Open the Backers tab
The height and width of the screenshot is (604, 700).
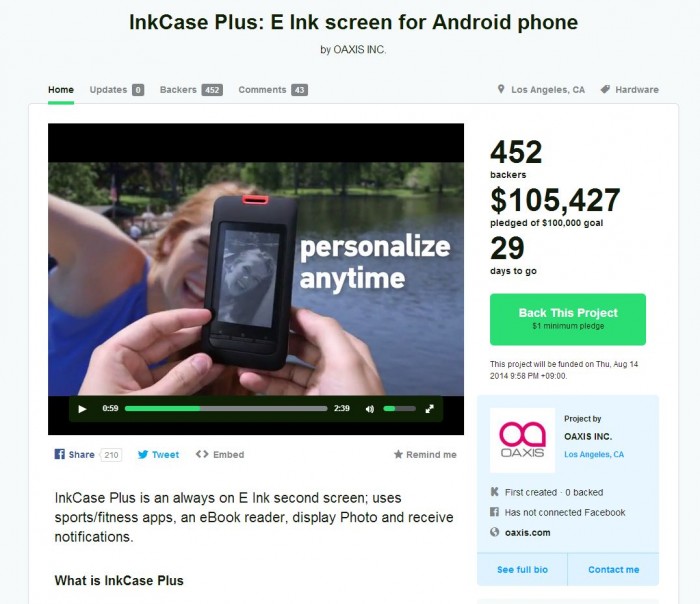click(x=191, y=90)
